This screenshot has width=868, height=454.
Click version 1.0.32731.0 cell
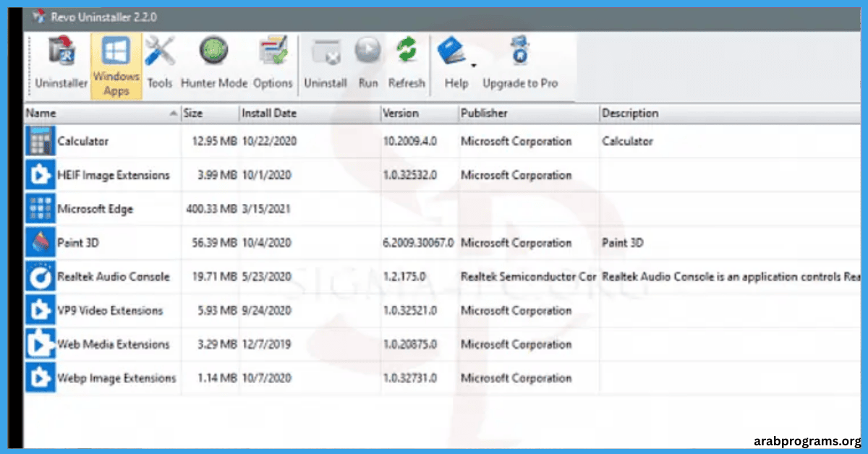(410, 378)
